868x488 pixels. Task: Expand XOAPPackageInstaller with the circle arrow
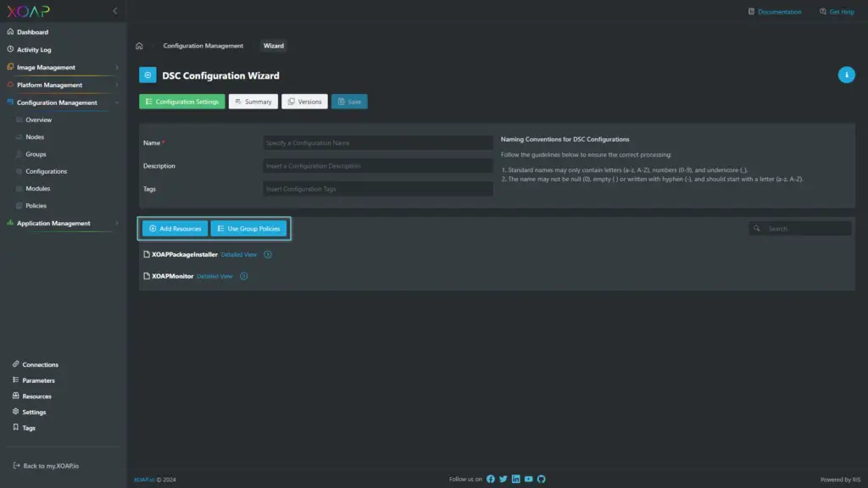pos(267,254)
